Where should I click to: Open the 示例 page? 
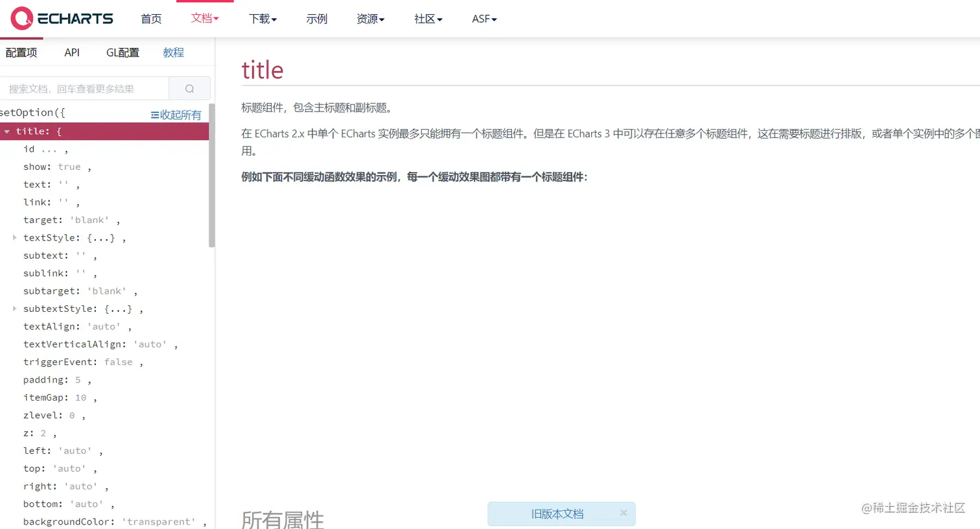point(317,19)
